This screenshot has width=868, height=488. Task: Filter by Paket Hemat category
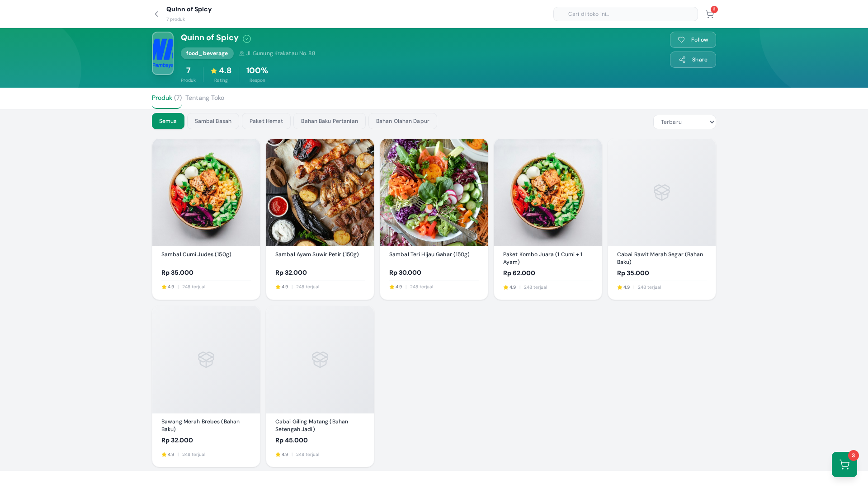pos(266,121)
